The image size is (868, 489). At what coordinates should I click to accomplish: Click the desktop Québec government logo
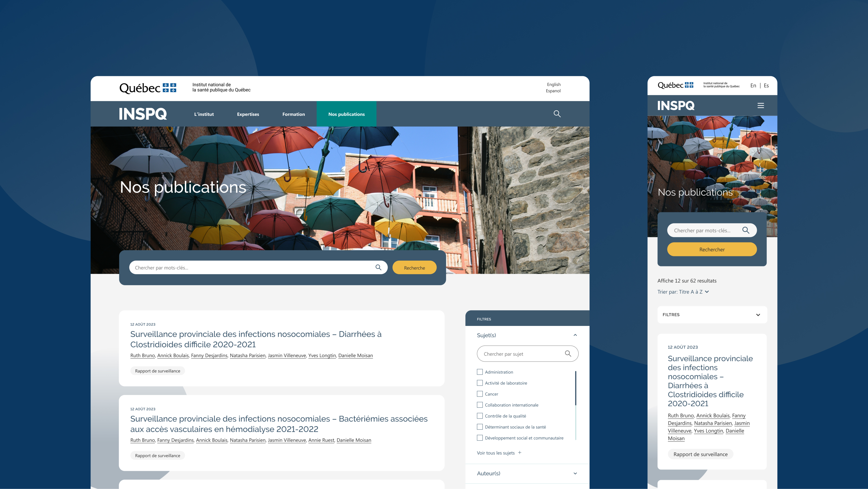pyautogui.click(x=148, y=88)
